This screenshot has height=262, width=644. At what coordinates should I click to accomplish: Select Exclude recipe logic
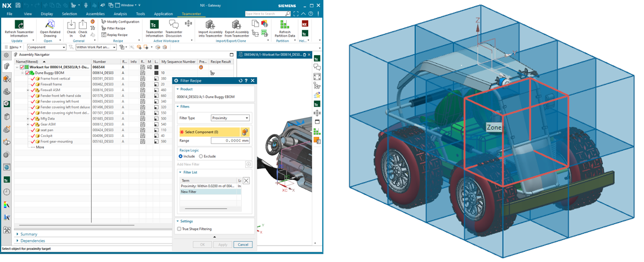tap(201, 156)
